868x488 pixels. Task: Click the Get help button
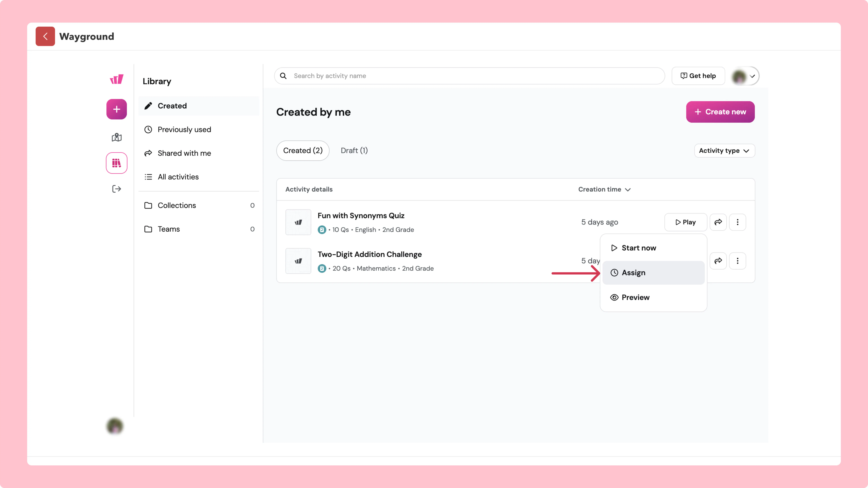pyautogui.click(x=698, y=76)
